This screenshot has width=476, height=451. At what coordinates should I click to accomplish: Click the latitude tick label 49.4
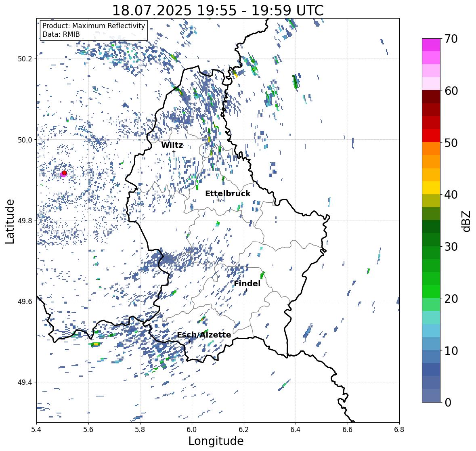coord(25,382)
